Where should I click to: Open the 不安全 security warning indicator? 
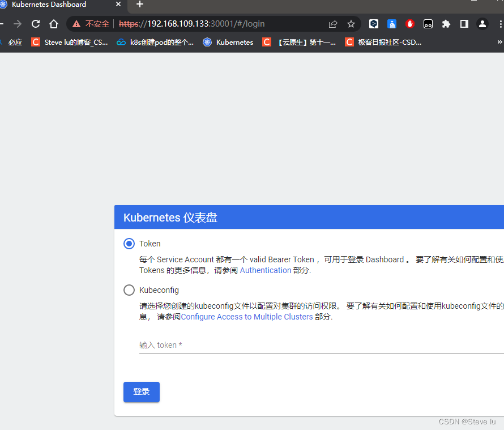click(91, 24)
